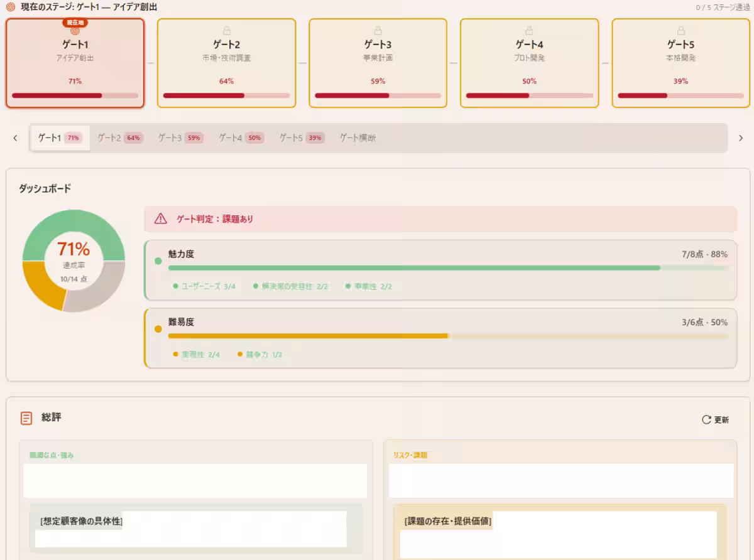Screen dimensions: 754x560
Task: Click the current-location icon on ゲート1 card
Action: [x=75, y=31]
